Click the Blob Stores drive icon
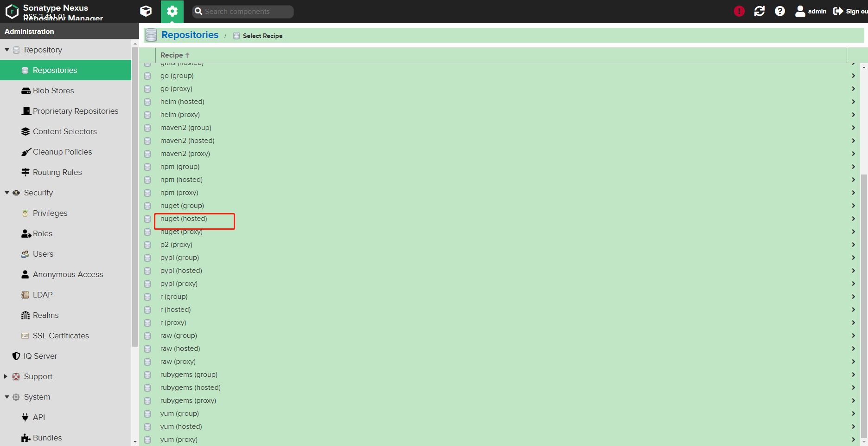This screenshot has width=868, height=446. click(26, 90)
